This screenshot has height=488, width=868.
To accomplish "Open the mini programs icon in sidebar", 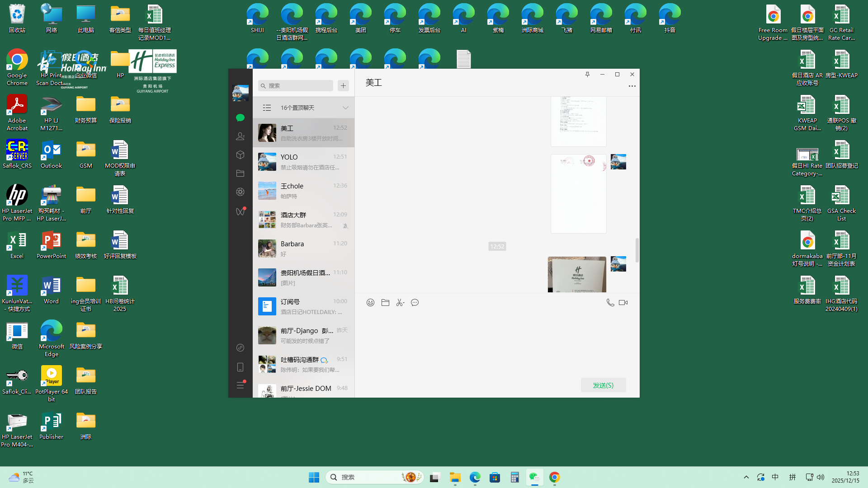I will tap(240, 347).
